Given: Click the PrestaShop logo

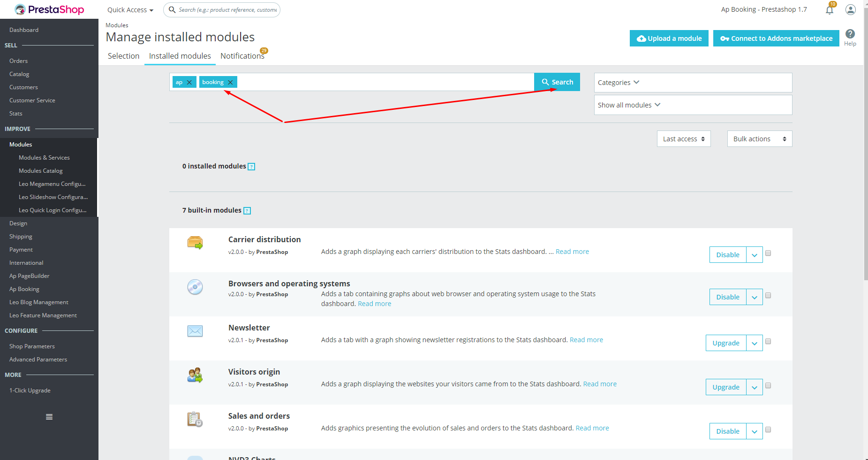Looking at the screenshot, I should tap(49, 9).
